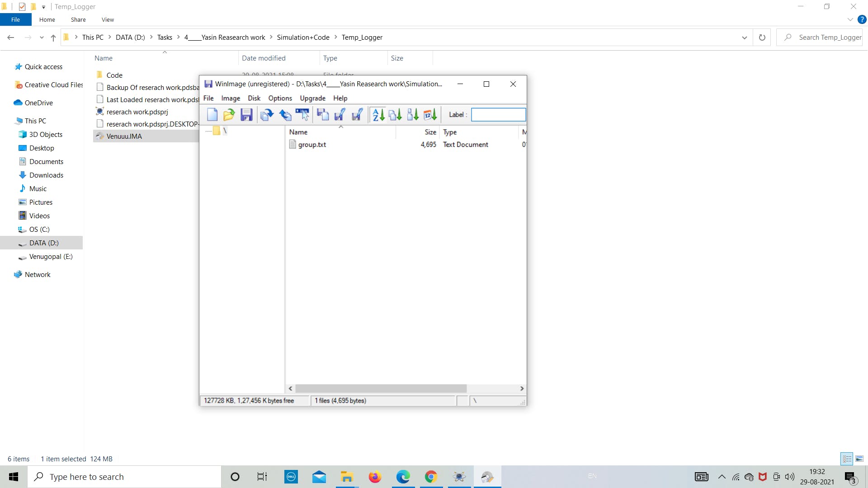The image size is (868, 488).
Task: Click the Up one level arrow
Action: coord(53,38)
